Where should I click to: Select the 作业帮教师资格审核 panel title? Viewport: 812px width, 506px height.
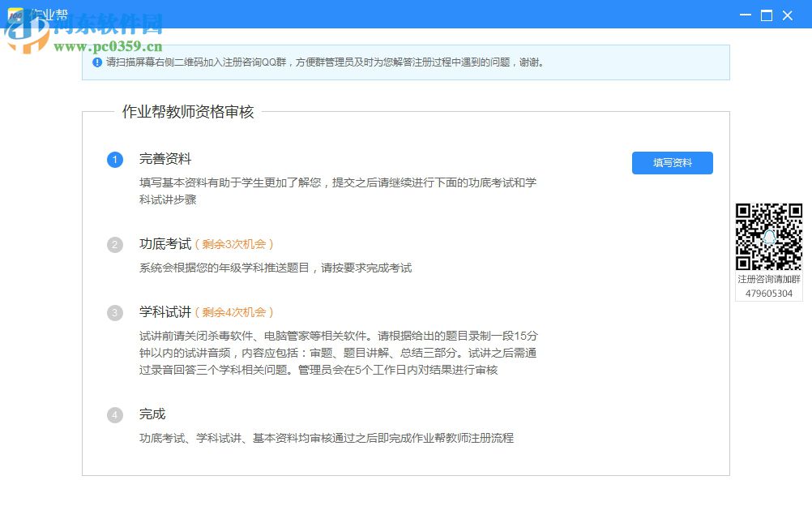tap(186, 111)
